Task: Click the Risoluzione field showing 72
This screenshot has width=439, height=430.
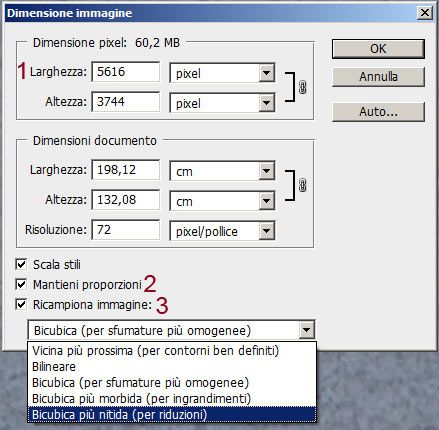Action: tap(126, 230)
